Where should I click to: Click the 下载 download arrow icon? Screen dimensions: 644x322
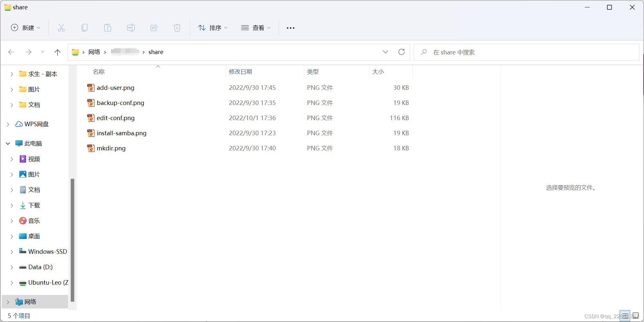click(23, 205)
